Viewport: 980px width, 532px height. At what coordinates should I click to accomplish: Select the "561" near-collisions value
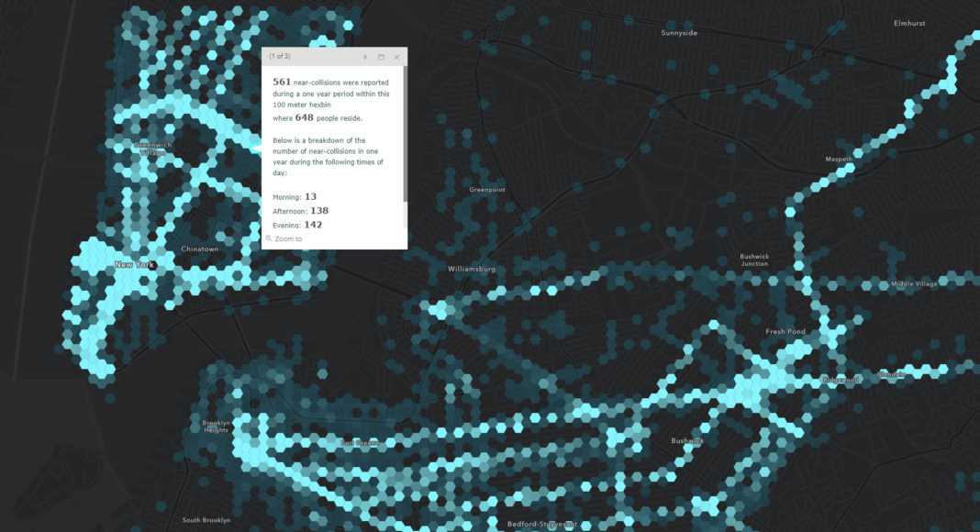coord(282,82)
